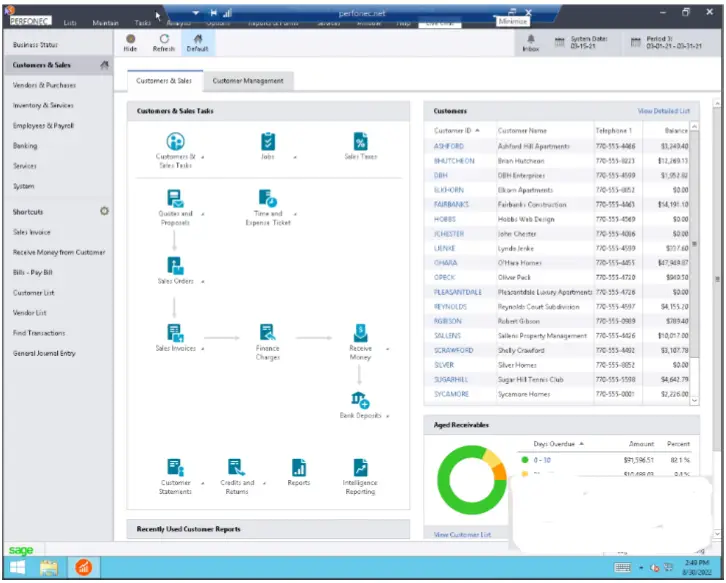The width and height of the screenshot is (726, 583).
Task: Expand the Customers & Sales Tasks dropdown arrow
Action: pos(203,157)
